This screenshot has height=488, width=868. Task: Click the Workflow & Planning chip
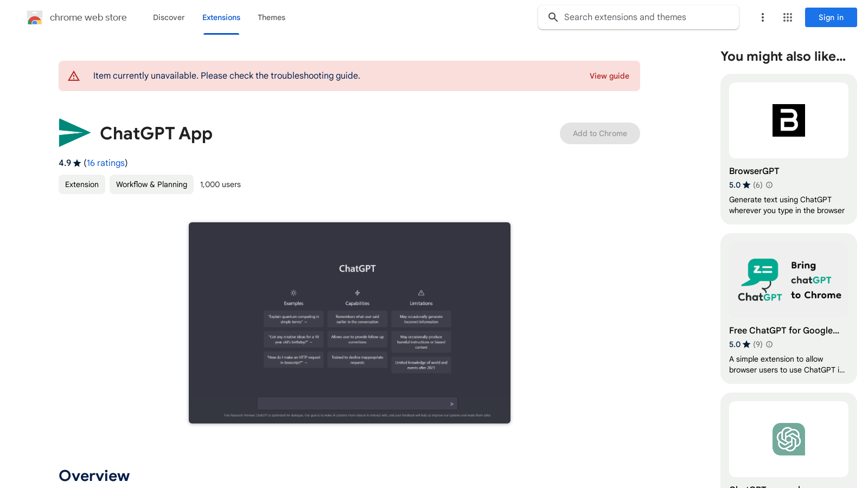pos(151,184)
